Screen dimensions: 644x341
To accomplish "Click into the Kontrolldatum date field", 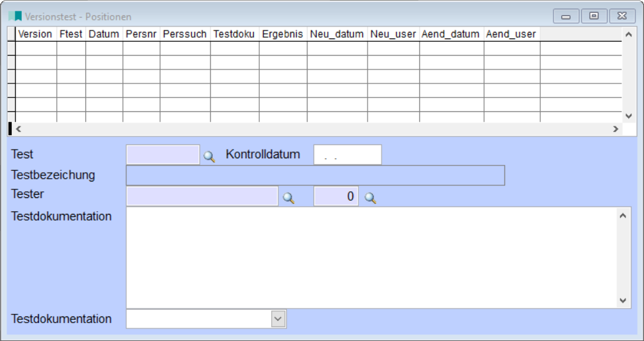I will pos(348,155).
